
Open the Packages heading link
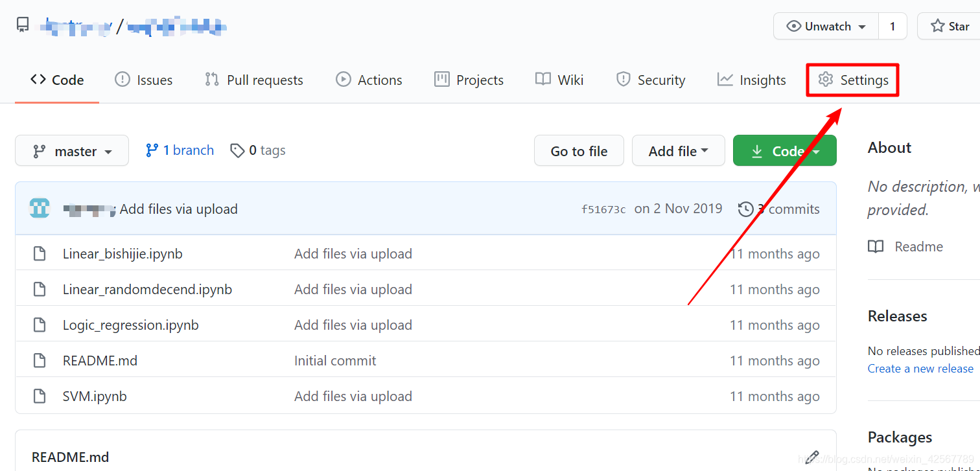click(x=900, y=437)
